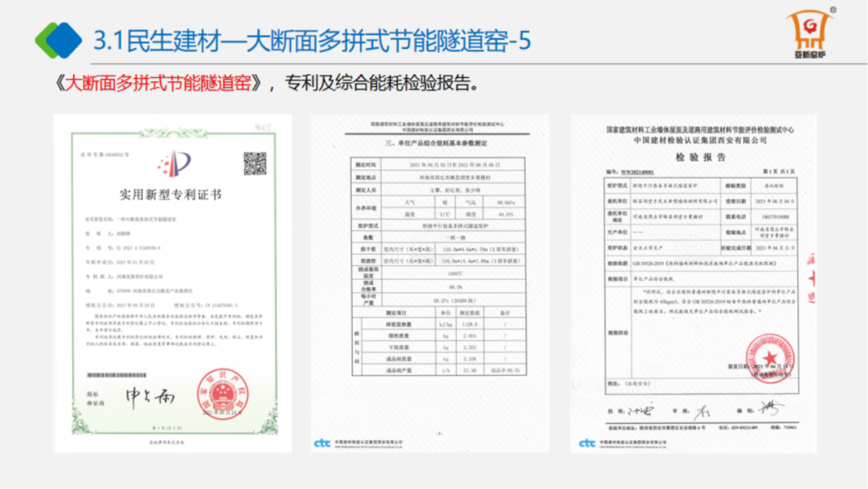Viewport: 868px width, 489px height.
Task: Click the QR code on the patent certificate
Action: pyautogui.click(x=255, y=163)
